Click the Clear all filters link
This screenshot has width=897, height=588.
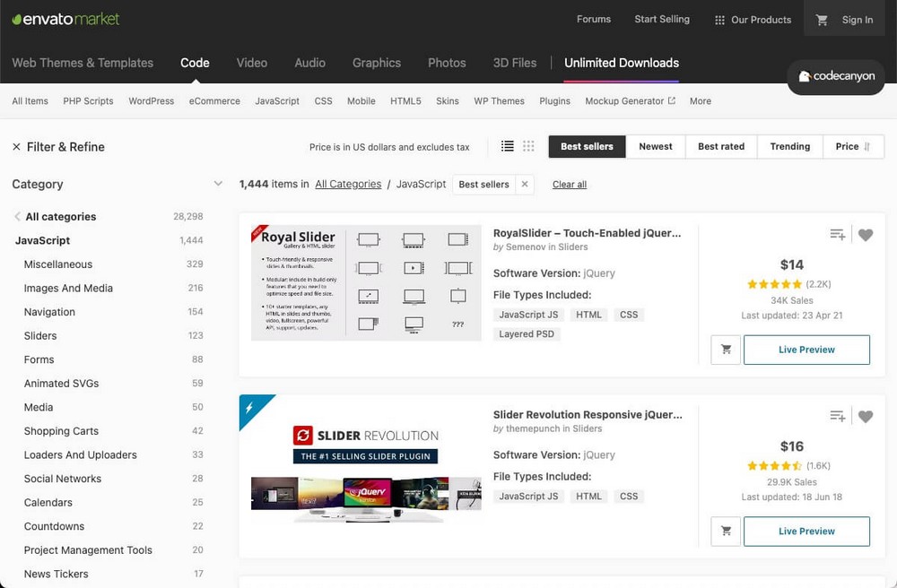tap(569, 184)
